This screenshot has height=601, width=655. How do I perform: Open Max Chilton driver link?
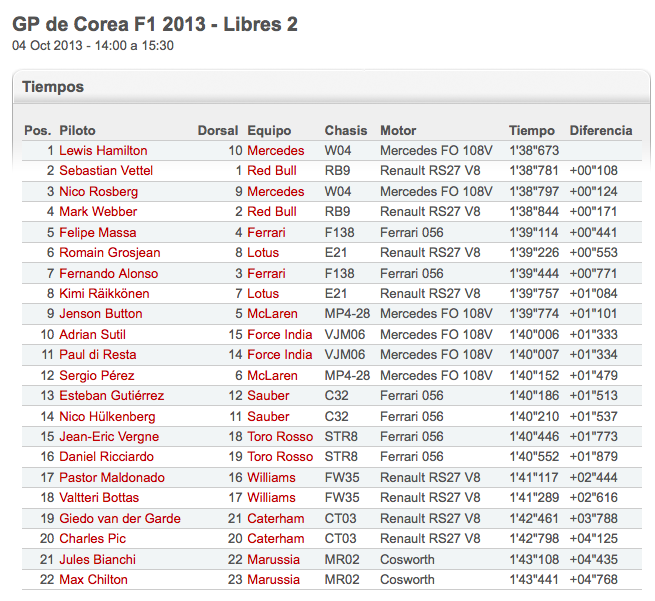[x=93, y=579]
